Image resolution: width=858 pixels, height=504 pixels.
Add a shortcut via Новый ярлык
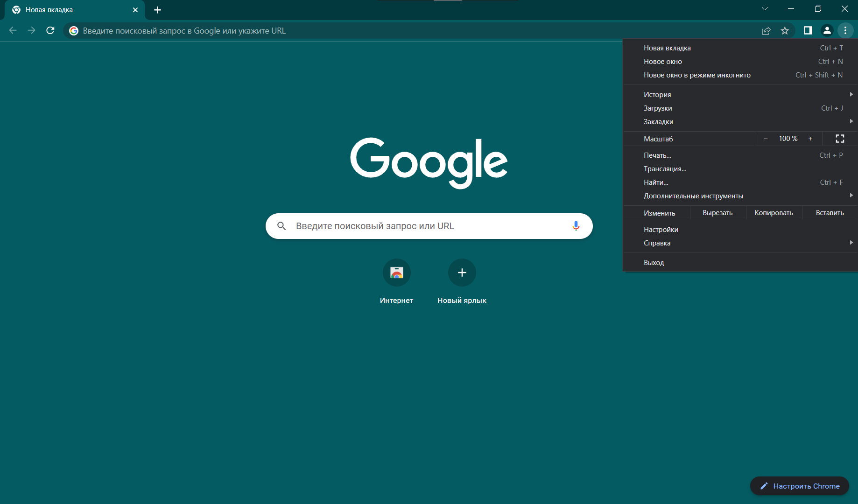462,281
